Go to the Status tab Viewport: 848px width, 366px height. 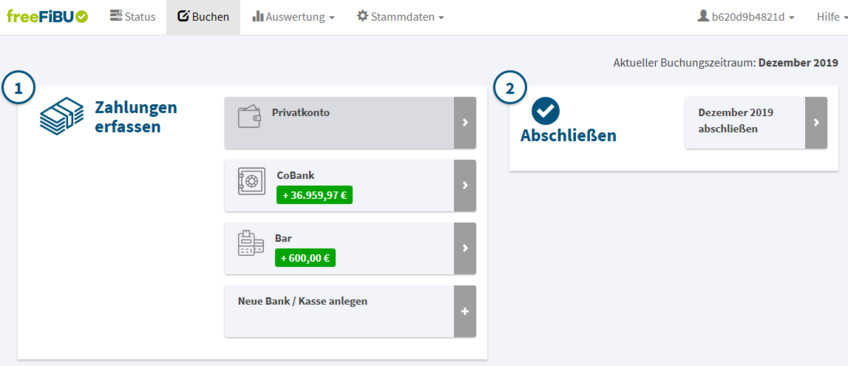[x=132, y=17]
